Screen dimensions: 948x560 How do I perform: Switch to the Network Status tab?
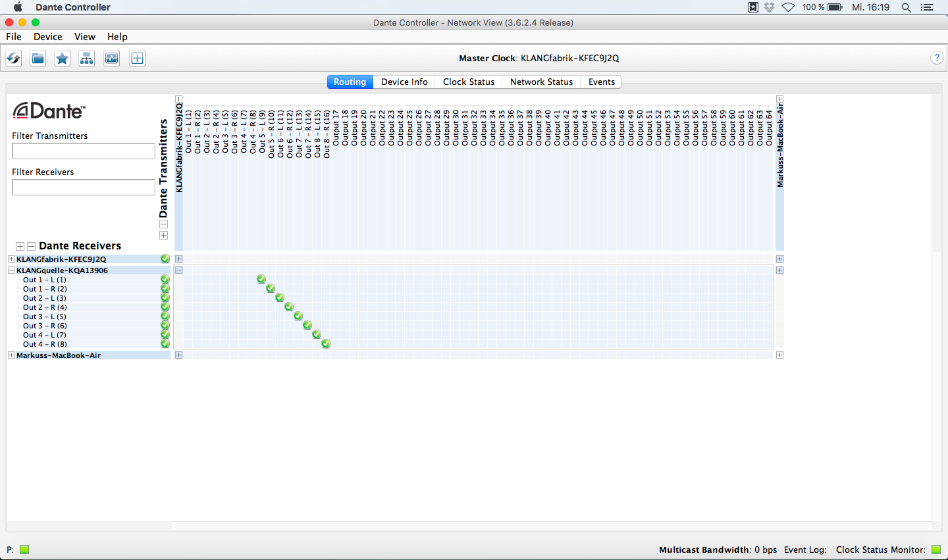tap(541, 82)
